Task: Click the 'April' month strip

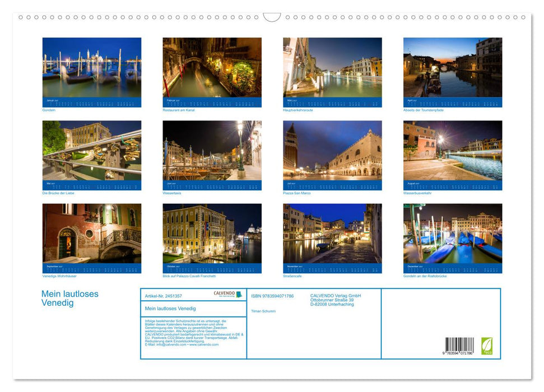Action: point(453,102)
